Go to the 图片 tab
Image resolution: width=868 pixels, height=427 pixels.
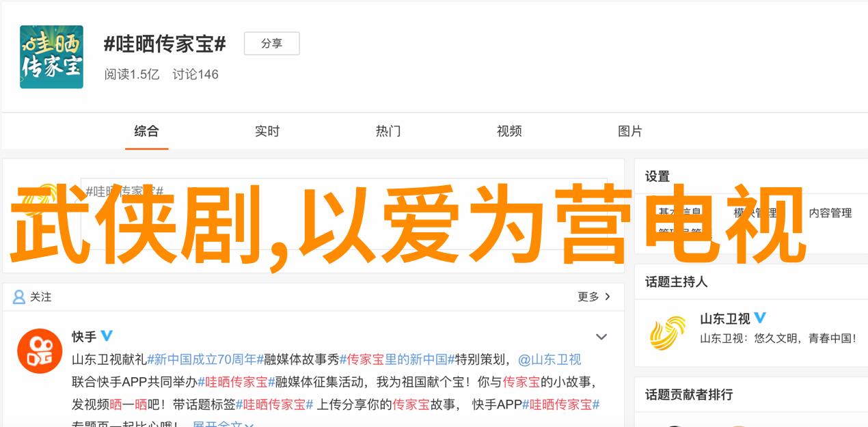pos(630,131)
